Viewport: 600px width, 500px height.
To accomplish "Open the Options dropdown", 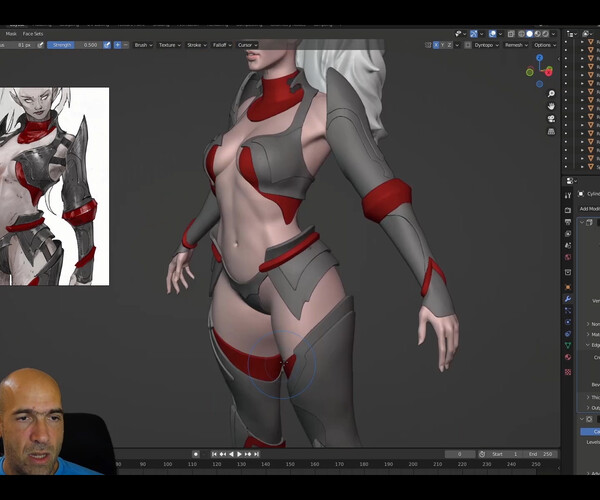I will [545, 45].
